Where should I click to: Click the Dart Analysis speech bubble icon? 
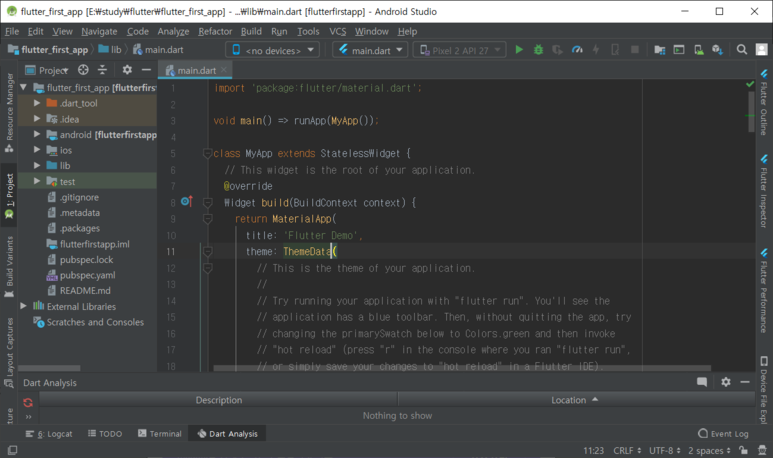tap(702, 382)
